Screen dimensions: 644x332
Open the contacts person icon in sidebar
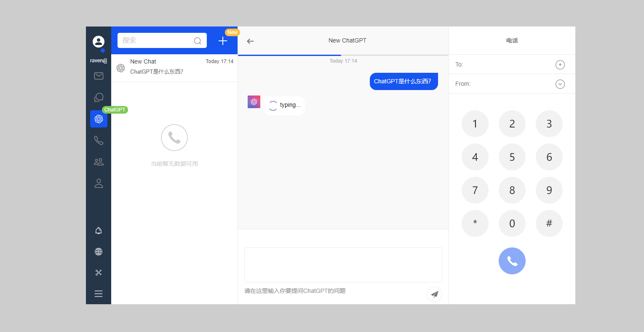coord(99,183)
